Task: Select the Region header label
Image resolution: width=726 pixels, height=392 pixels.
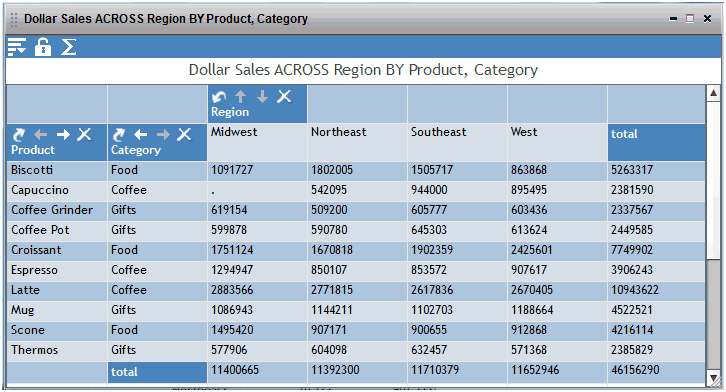Action: 230,112
